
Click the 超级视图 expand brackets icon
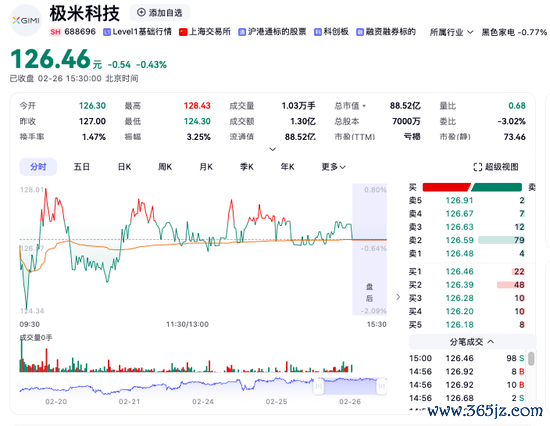(x=477, y=167)
